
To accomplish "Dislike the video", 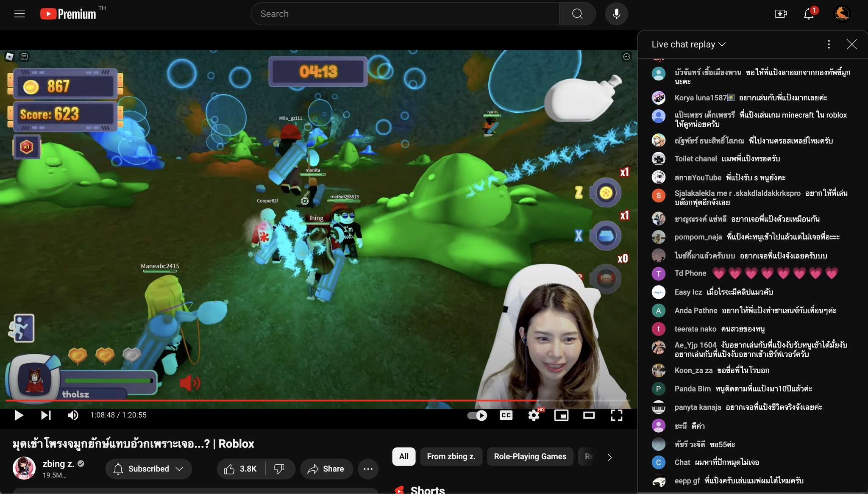I will [x=279, y=469].
